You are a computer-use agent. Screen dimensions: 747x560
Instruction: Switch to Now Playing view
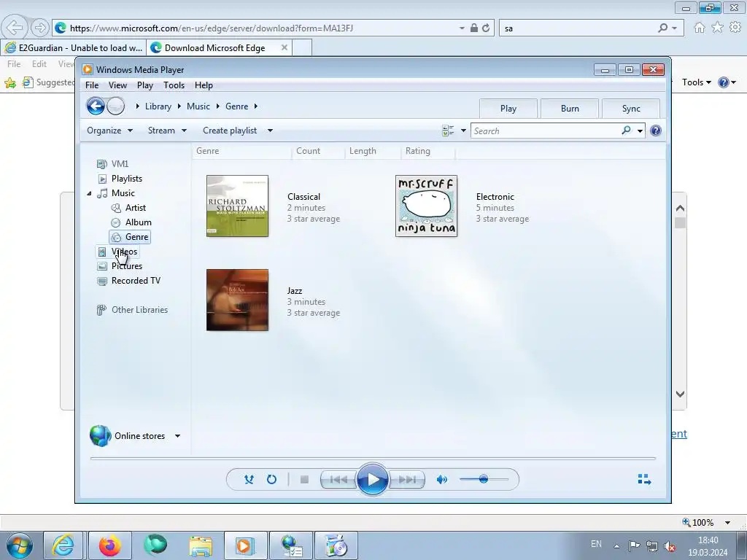(644, 479)
